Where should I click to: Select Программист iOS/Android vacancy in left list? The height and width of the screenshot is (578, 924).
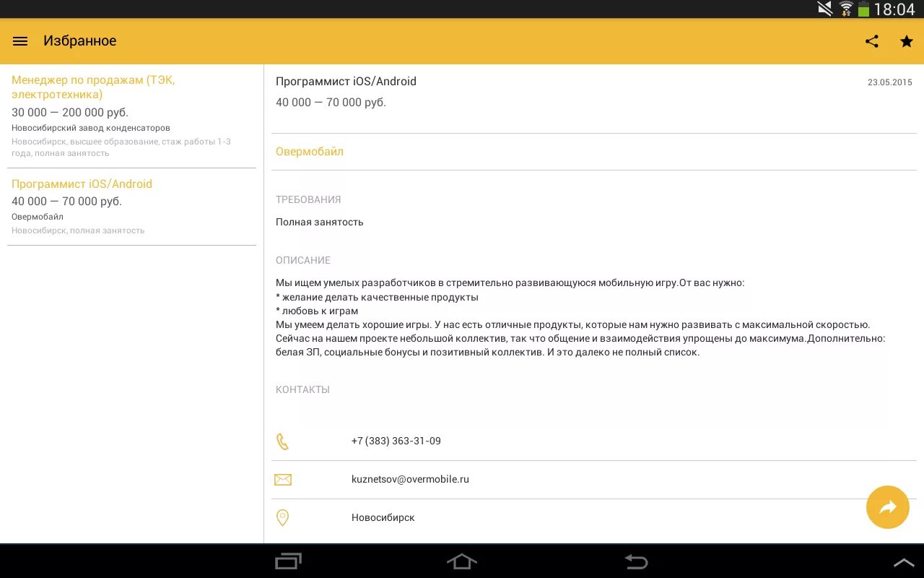[x=131, y=207]
